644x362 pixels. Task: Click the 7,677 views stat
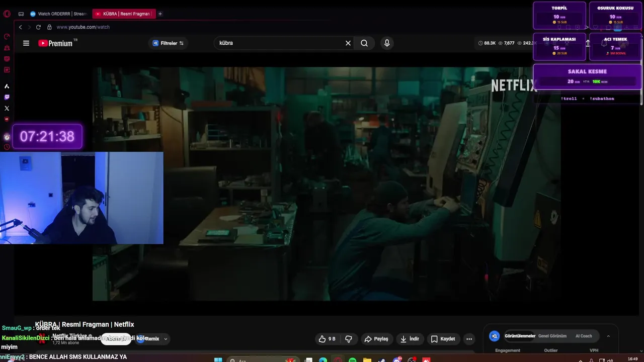(x=506, y=43)
